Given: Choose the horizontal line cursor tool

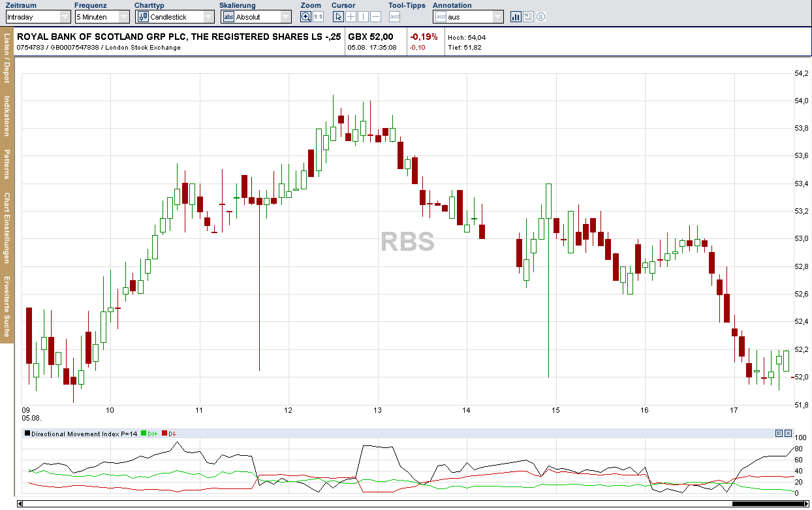Looking at the screenshot, I should 377,17.
